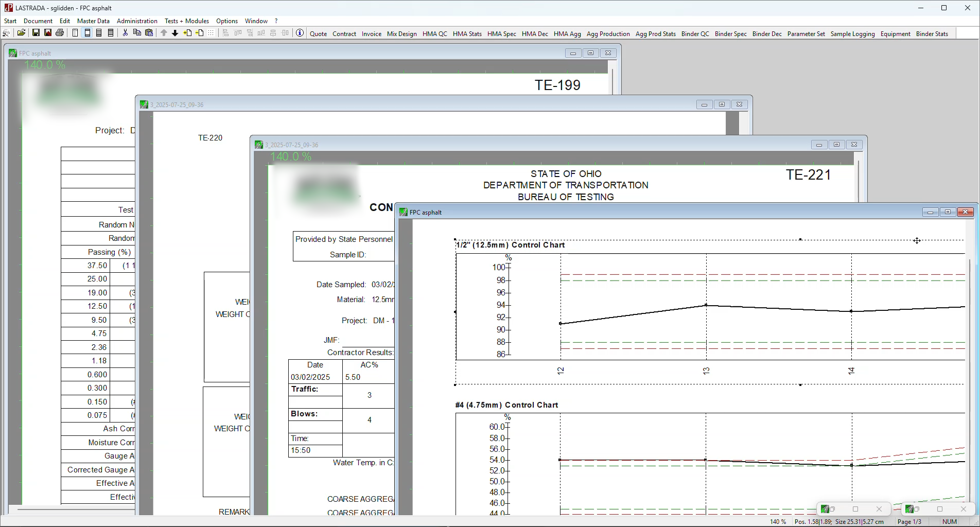Screen dimensions: 980x527
Task: Click the chart window's FPC asphalt icon
Action: [x=404, y=212]
